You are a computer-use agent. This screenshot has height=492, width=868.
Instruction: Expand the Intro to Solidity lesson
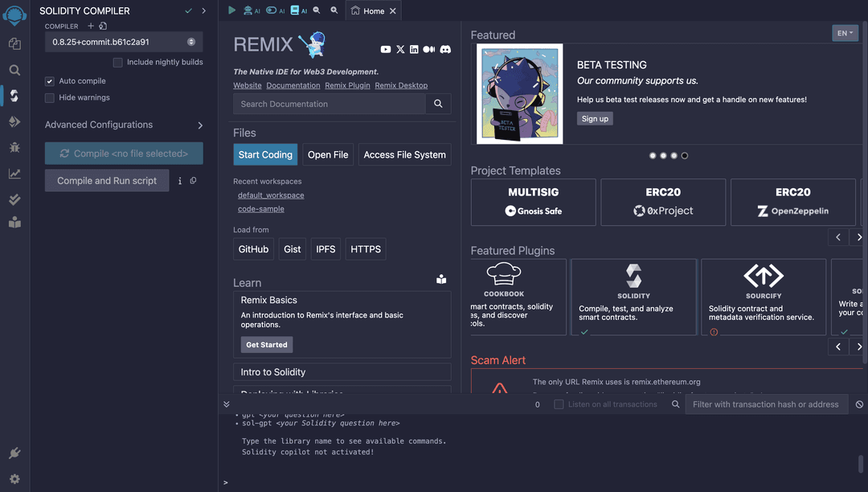[342, 372]
